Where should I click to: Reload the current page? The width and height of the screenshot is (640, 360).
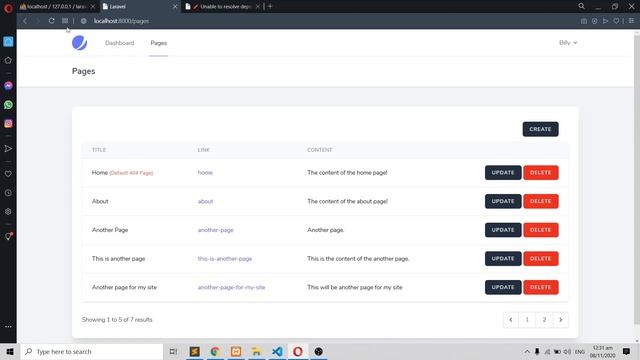coord(51,21)
